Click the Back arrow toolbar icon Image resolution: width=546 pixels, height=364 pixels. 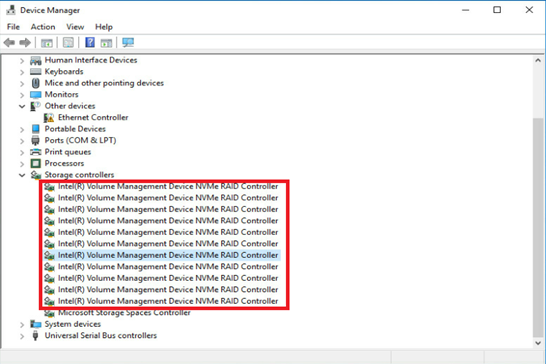(9, 43)
